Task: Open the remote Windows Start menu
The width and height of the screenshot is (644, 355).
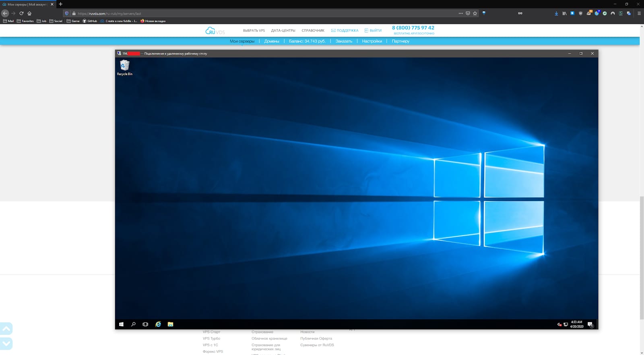Action: point(121,324)
